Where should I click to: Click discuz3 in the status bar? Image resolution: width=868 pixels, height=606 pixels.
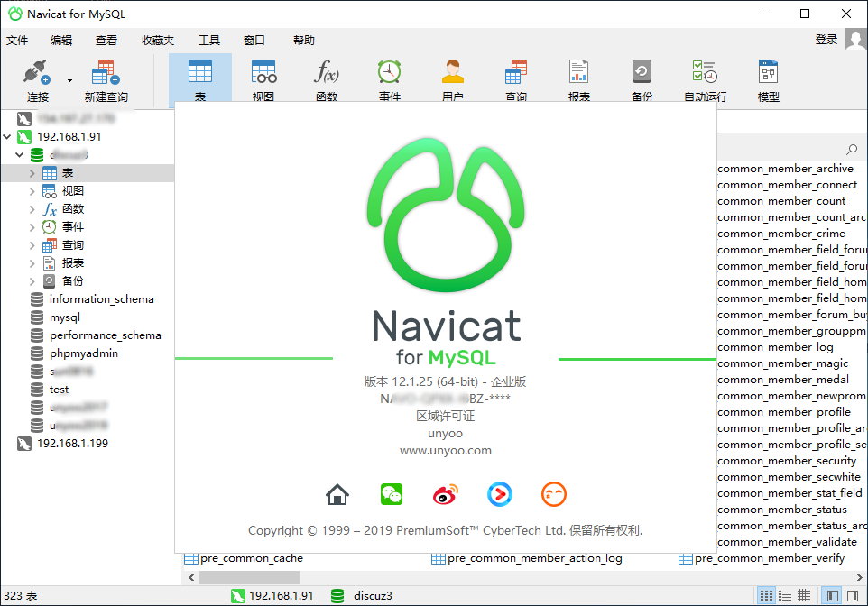373,595
